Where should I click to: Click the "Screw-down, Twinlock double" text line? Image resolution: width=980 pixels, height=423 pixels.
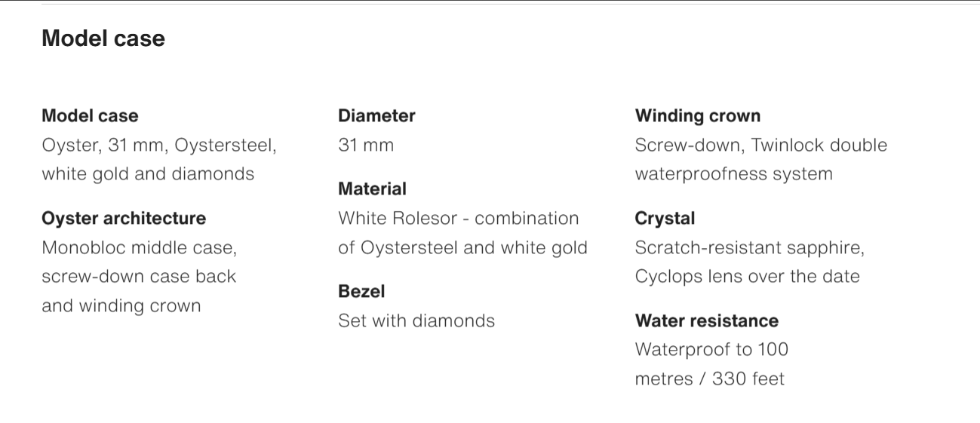[x=761, y=145]
